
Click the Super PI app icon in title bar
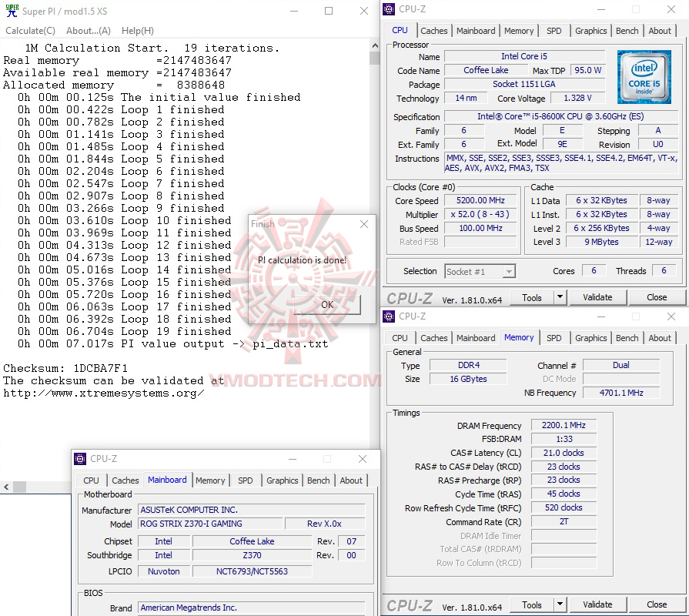pos(12,11)
